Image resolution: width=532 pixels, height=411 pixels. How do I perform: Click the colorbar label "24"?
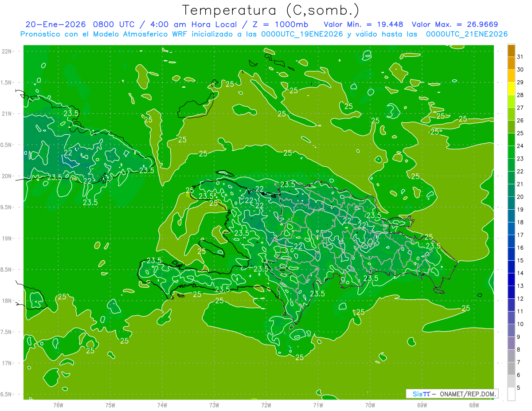coord(520,146)
